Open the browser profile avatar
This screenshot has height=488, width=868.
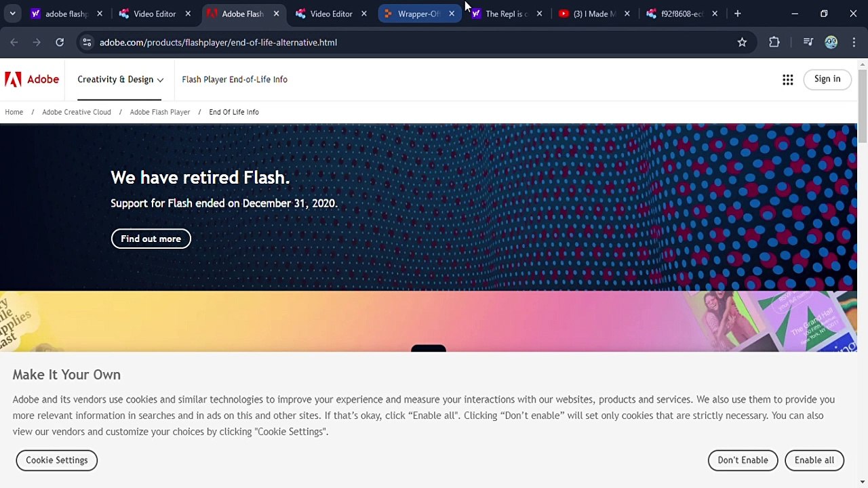(x=831, y=42)
